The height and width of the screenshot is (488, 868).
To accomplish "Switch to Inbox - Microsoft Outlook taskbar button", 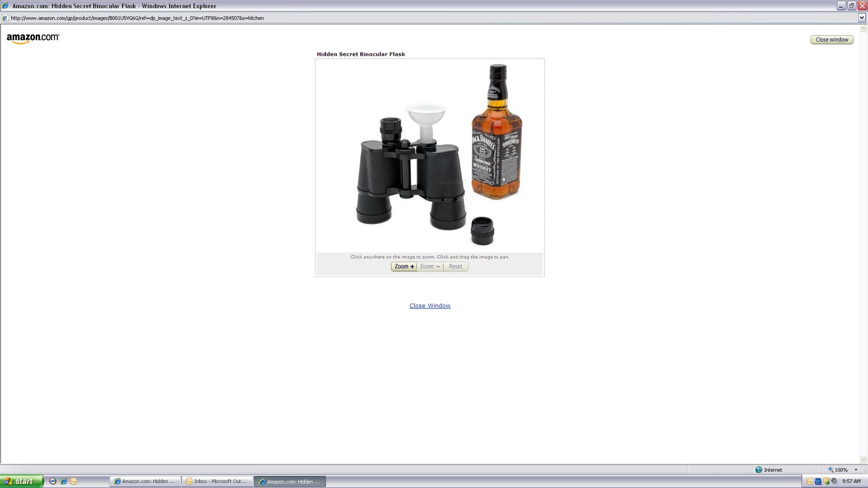I will point(217,481).
